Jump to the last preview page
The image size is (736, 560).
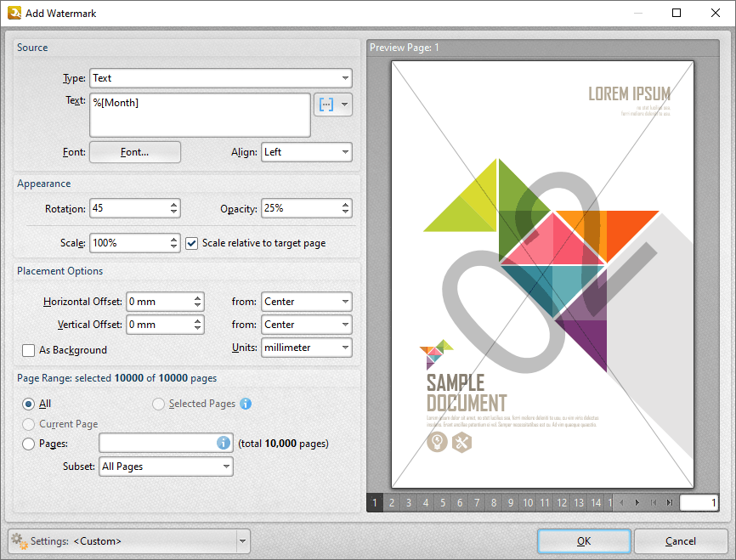670,502
